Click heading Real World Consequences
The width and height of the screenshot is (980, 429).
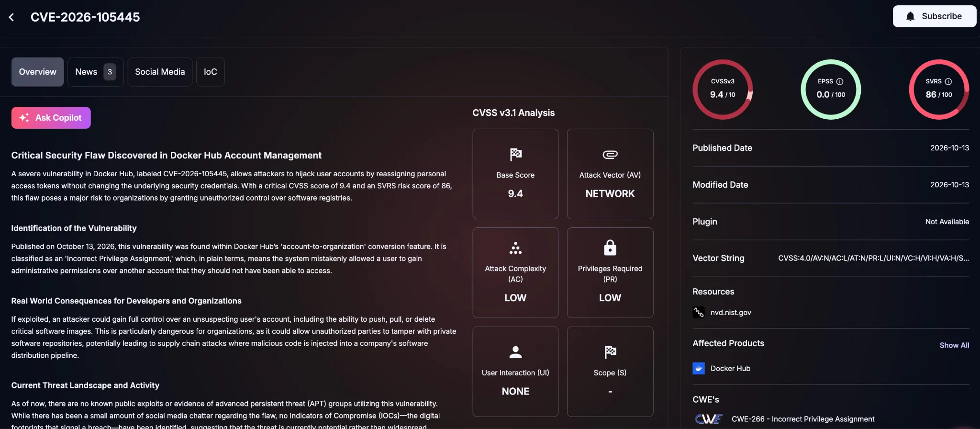click(126, 301)
